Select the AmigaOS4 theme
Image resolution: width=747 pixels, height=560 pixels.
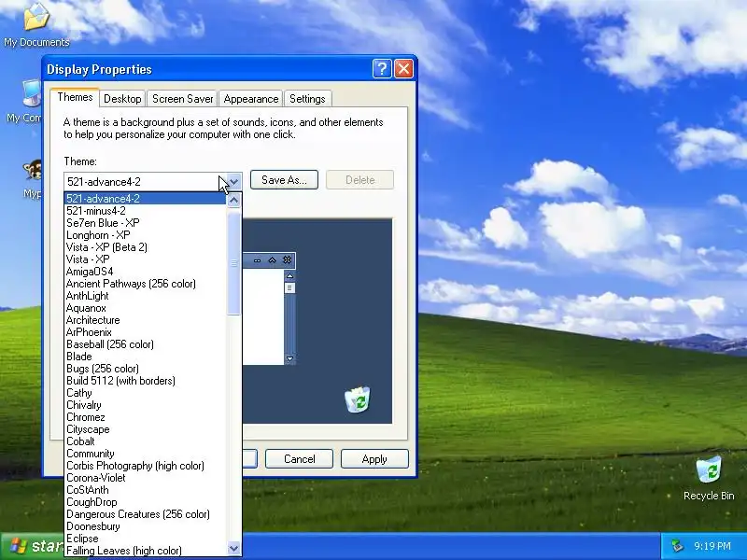click(x=146, y=272)
